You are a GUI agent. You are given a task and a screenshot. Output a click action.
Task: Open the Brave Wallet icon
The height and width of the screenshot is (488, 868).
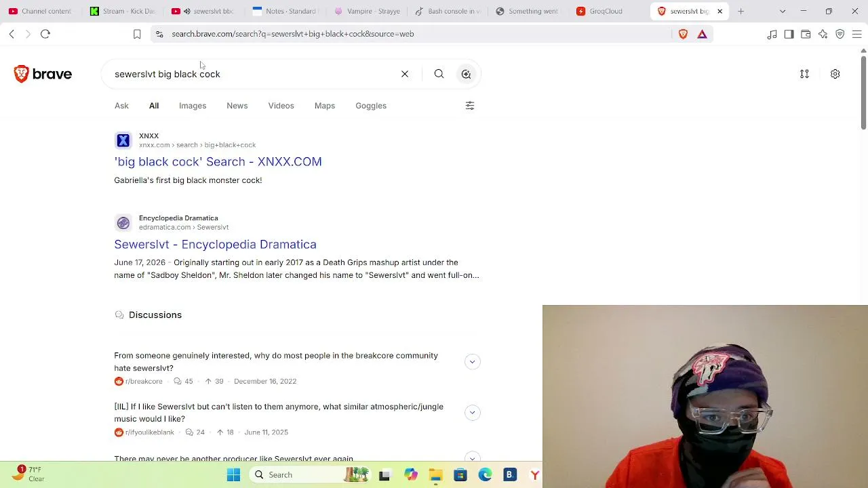pos(806,34)
